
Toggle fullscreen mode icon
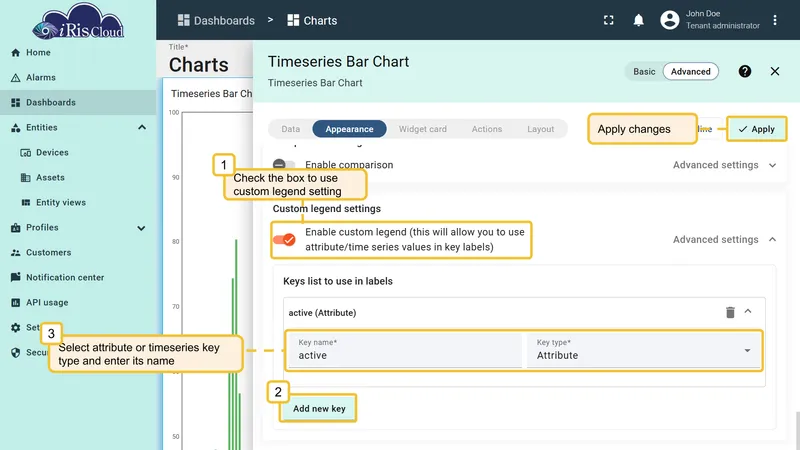(608, 20)
